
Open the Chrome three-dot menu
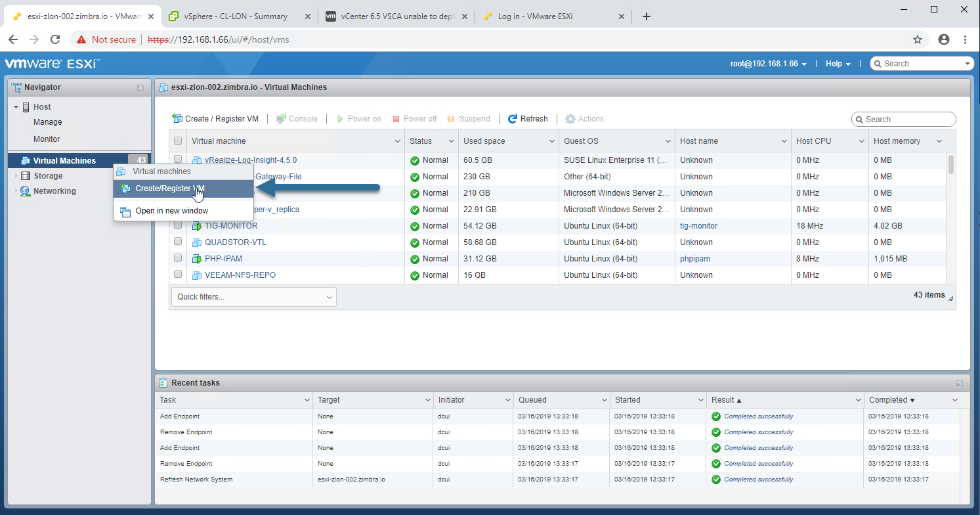966,39
